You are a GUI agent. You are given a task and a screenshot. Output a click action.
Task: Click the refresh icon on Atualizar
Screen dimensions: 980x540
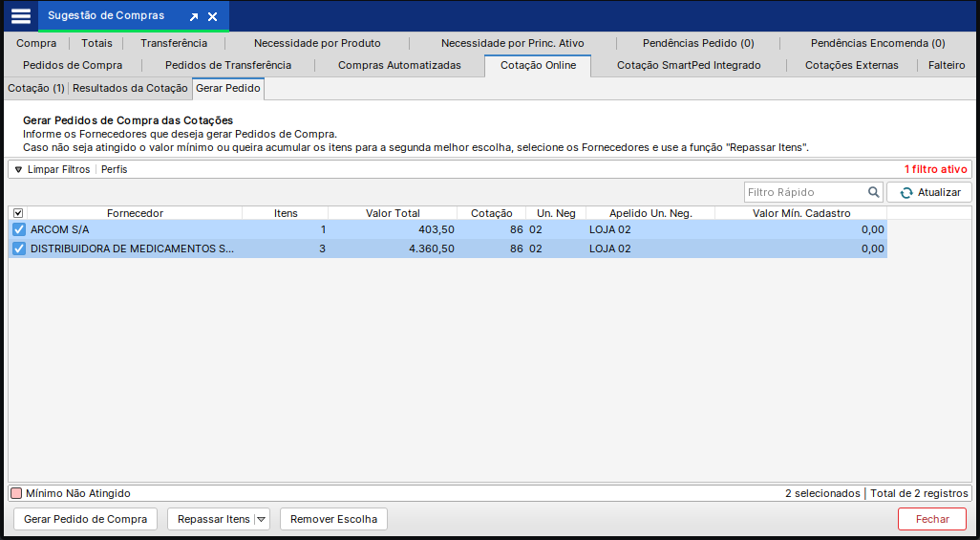[x=906, y=193]
